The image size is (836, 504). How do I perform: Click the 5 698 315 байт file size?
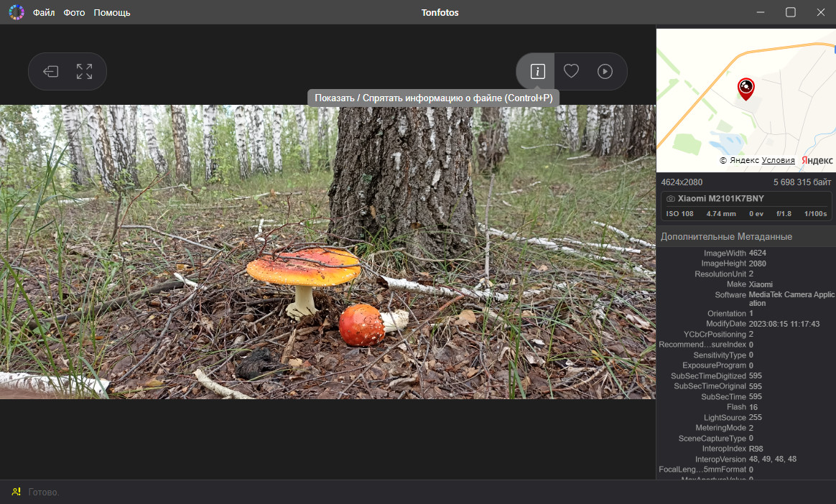click(802, 182)
